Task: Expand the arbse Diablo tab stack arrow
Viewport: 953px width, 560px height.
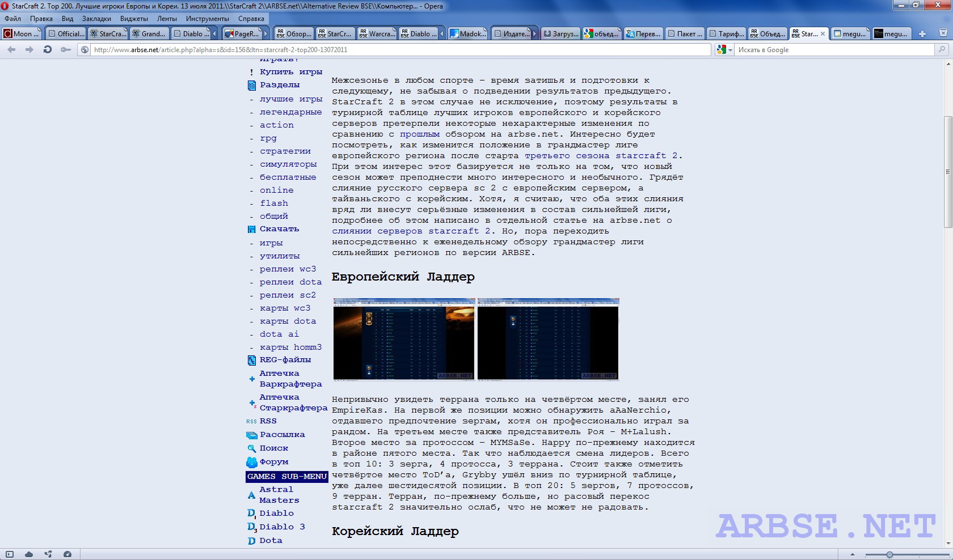Action: click(x=441, y=34)
